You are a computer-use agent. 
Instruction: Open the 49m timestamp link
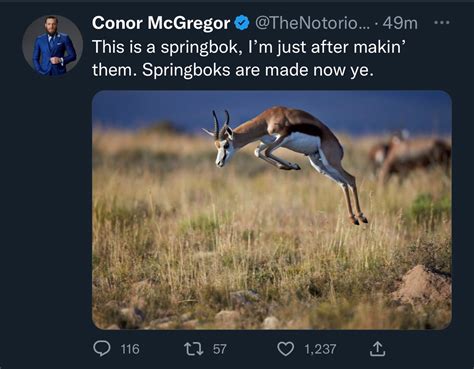tap(400, 23)
